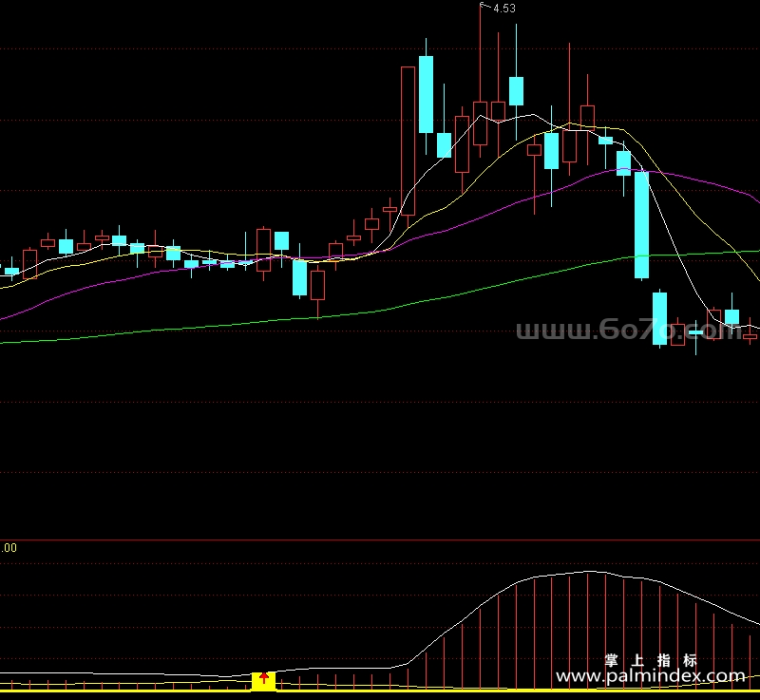Click the .00 indicator value text
The height and width of the screenshot is (700, 760).
coord(9,548)
